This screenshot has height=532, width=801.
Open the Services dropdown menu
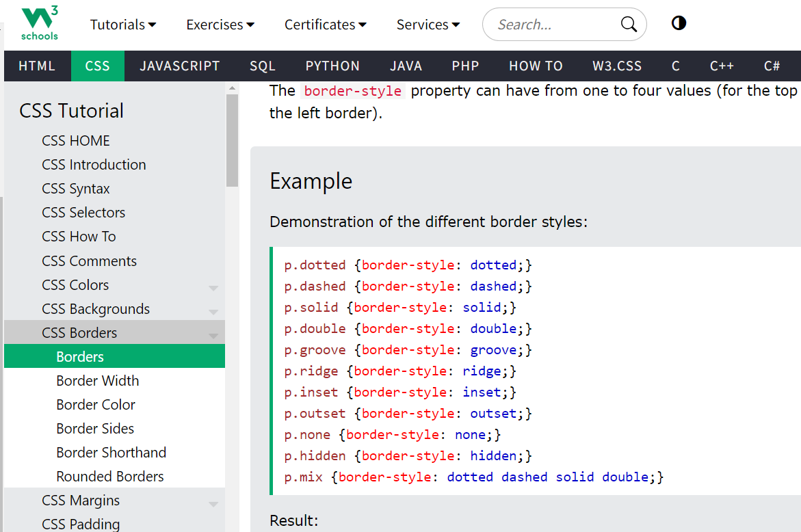(428, 25)
